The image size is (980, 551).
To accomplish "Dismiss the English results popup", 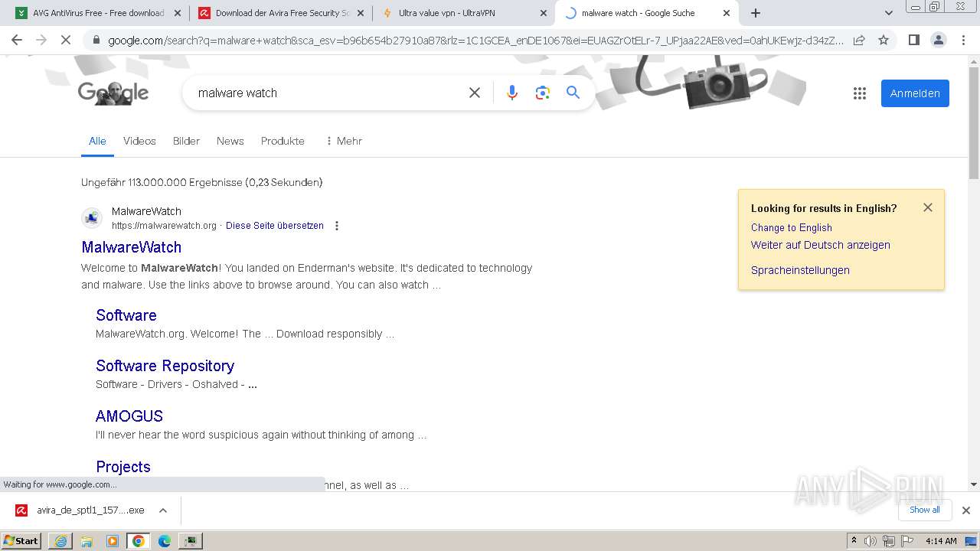I will [928, 207].
